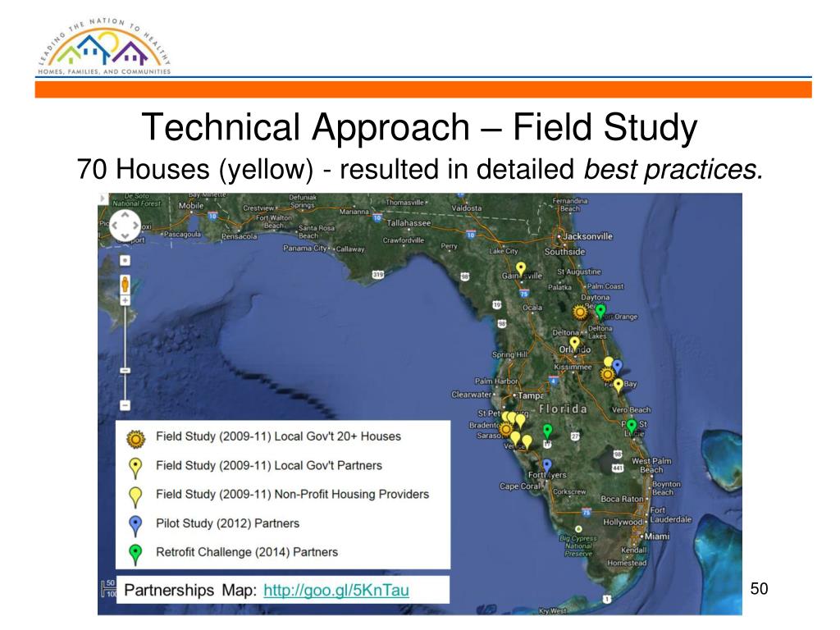Click the sunflower marker beside Palm Bay

click(608, 374)
